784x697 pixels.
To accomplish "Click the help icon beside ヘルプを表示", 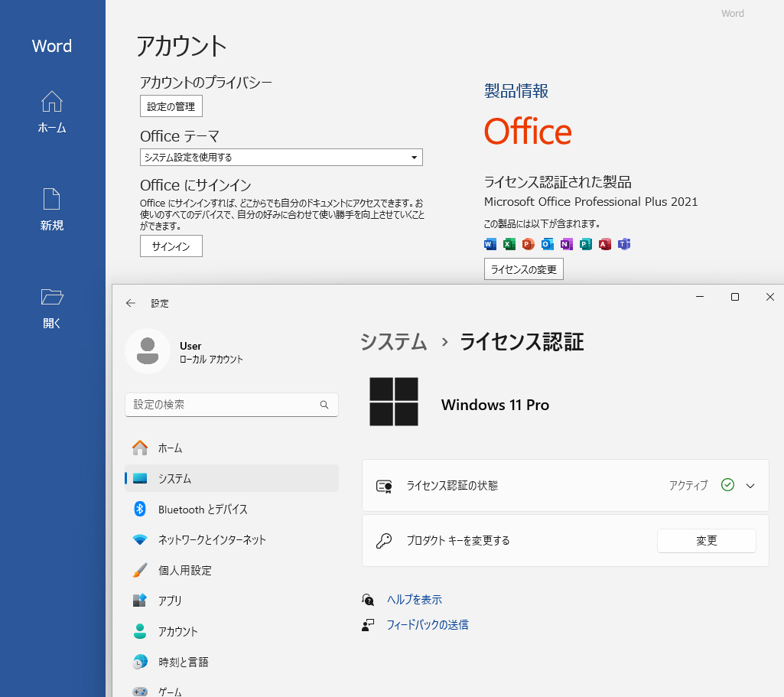I will [368, 600].
